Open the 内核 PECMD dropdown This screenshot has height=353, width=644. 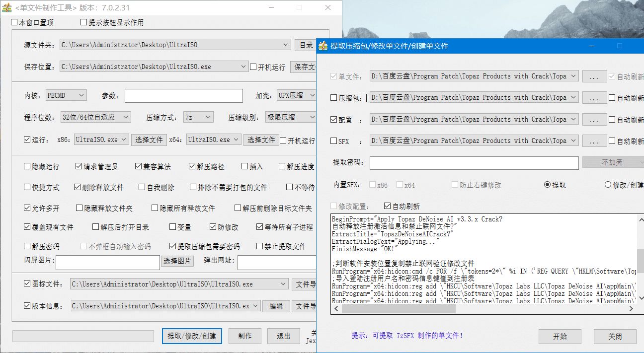tap(67, 95)
